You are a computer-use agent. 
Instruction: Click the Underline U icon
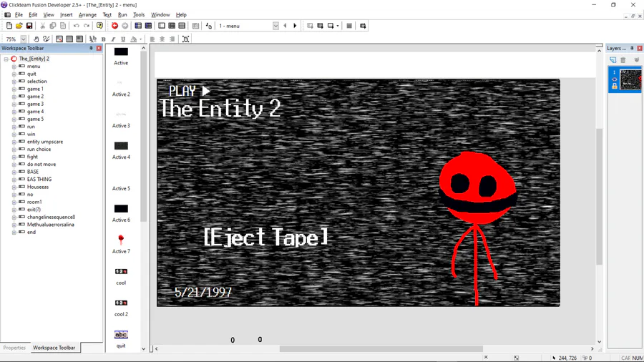tap(123, 39)
